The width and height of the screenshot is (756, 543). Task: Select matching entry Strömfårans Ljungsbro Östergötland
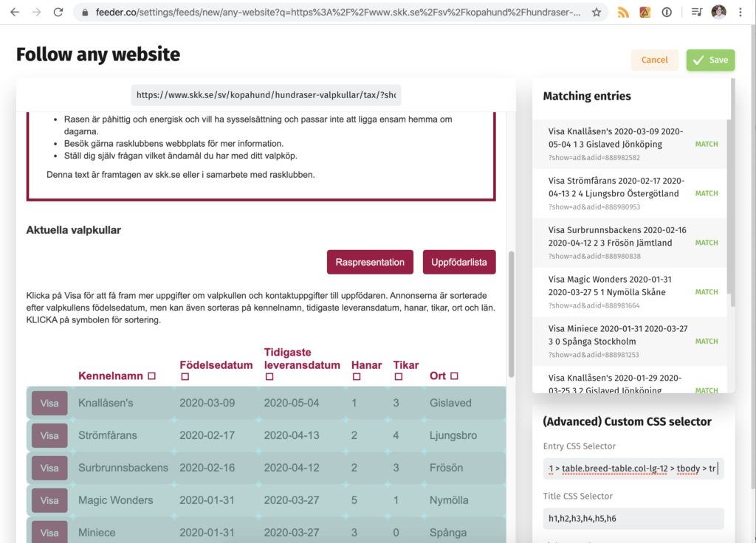point(630,193)
